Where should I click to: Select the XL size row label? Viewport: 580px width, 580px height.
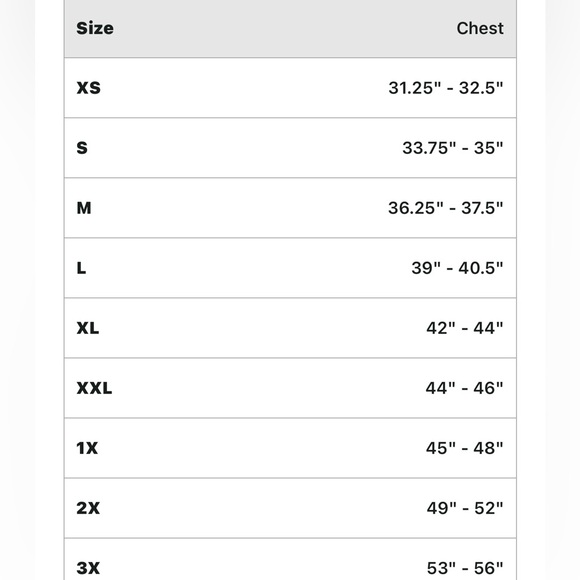[88, 328]
